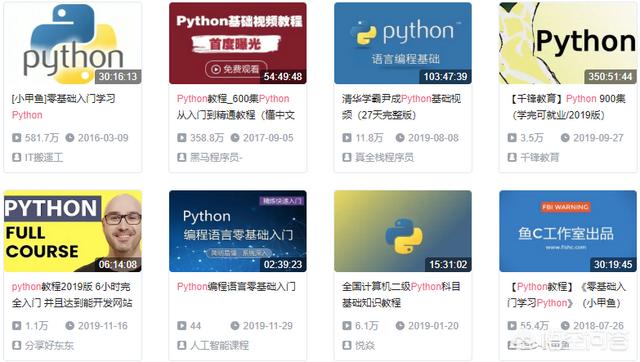The image size is (640, 362).
Task: Open the PYTHON FULL COURSE thumbnail
Action: [73, 231]
